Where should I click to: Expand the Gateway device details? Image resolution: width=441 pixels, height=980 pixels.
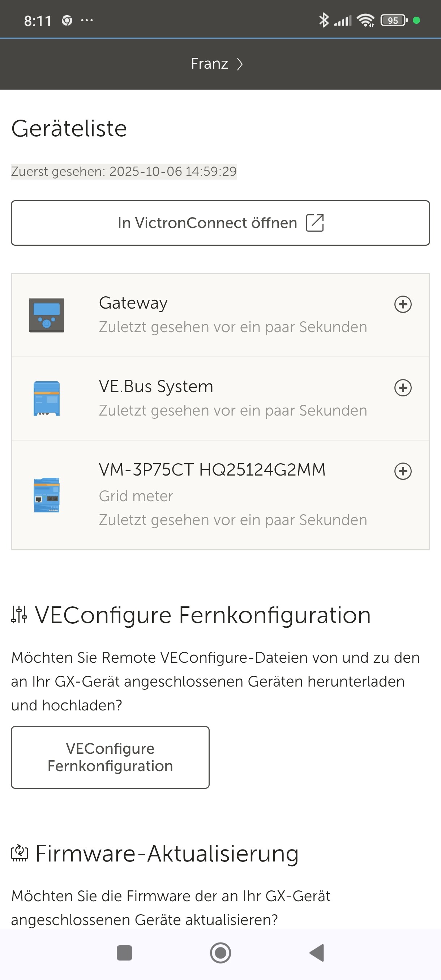tap(403, 304)
